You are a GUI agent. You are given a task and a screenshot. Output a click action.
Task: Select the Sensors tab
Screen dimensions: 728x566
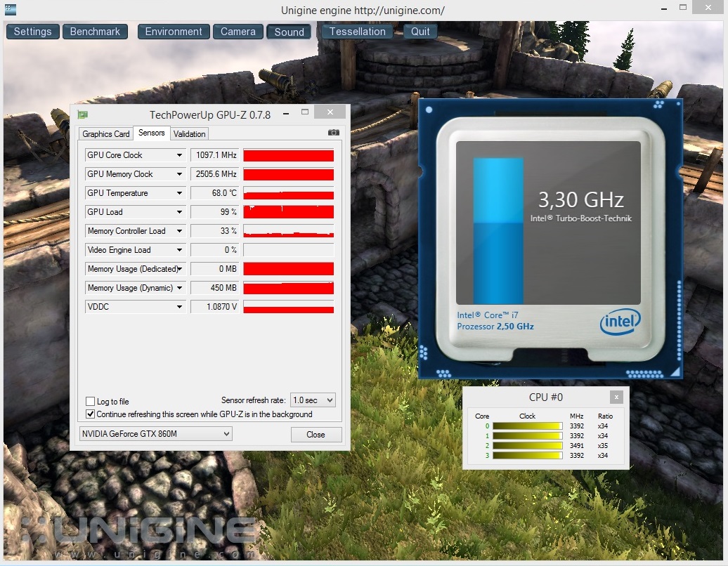point(151,133)
